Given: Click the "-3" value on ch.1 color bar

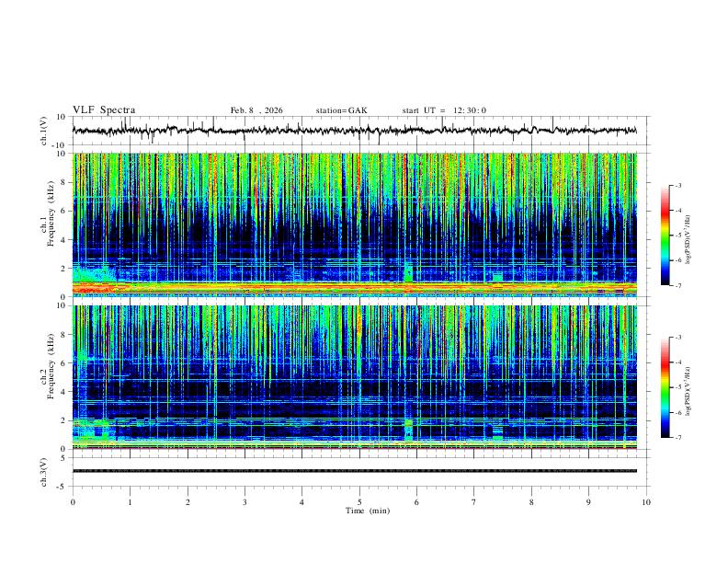Looking at the screenshot, I should (x=678, y=185).
